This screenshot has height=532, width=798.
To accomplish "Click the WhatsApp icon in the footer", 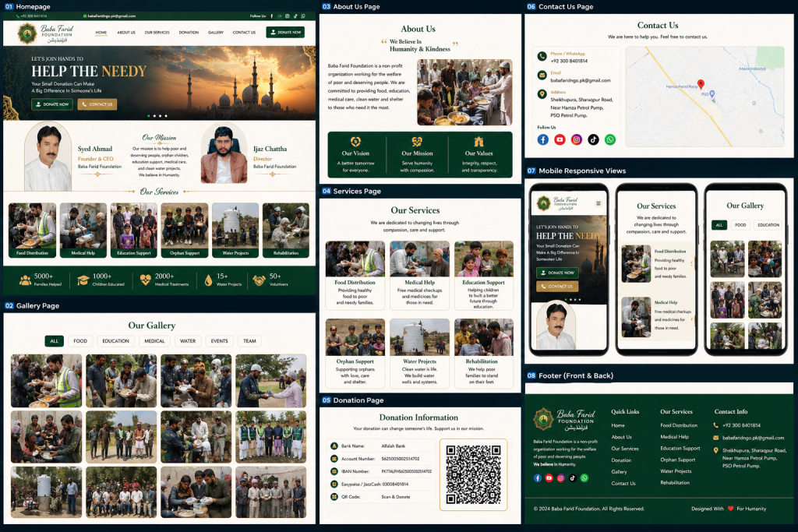I will (x=584, y=477).
